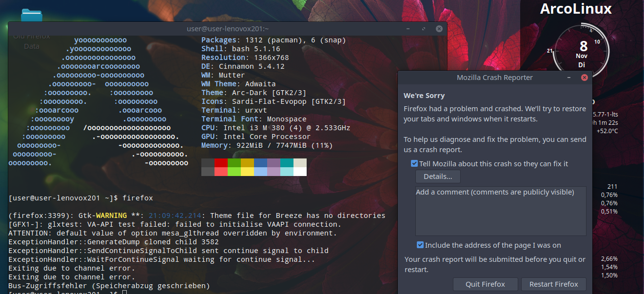The height and width of the screenshot is (294, 644).
Task: Pick the teal swatch in top palette row
Action: coord(287,163)
